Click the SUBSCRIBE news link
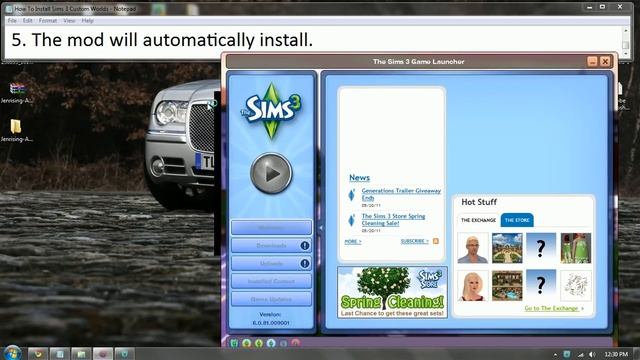Image resolution: width=640 pixels, height=360 pixels. tap(415, 241)
